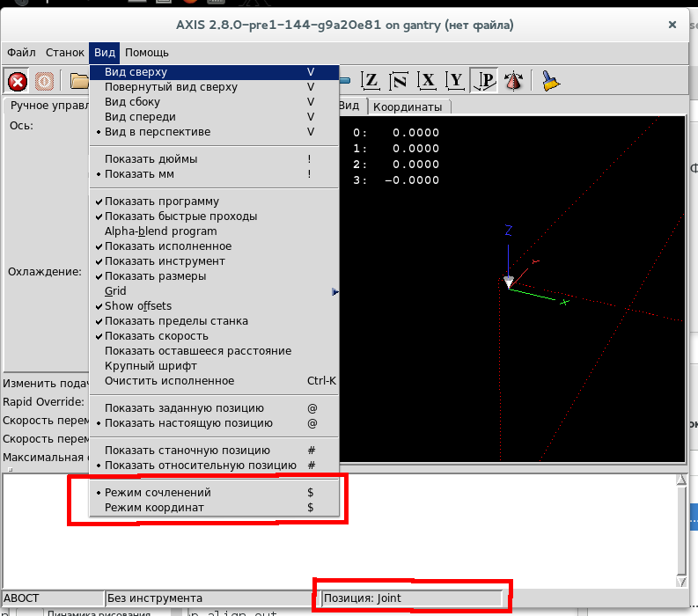Viewport: 698px width, 616px height.
Task: Select Вид в перспективе radio option
Action: 214,132
